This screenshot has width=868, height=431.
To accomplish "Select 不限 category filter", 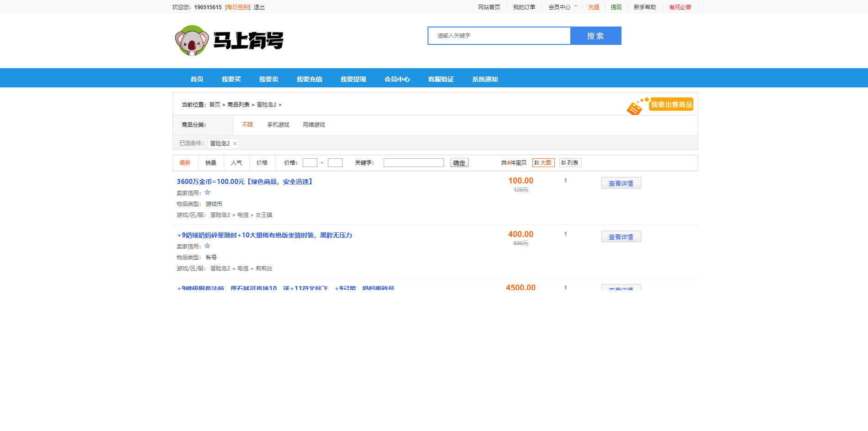I will (x=247, y=124).
